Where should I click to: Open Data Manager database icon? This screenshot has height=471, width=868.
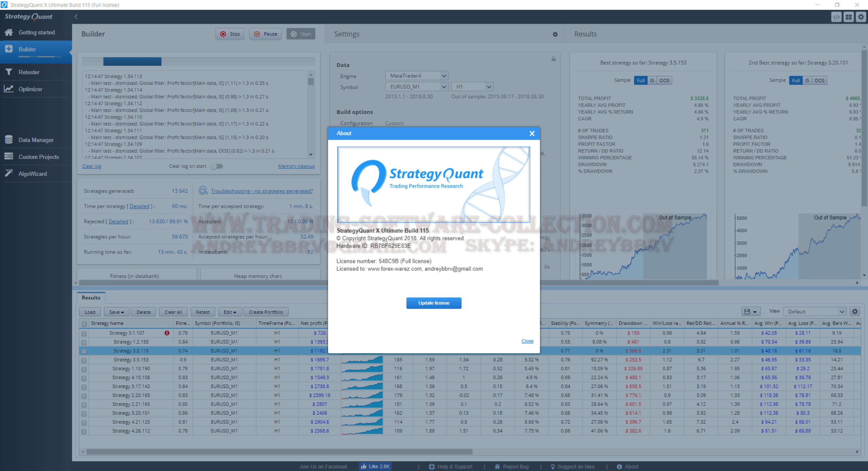point(9,140)
